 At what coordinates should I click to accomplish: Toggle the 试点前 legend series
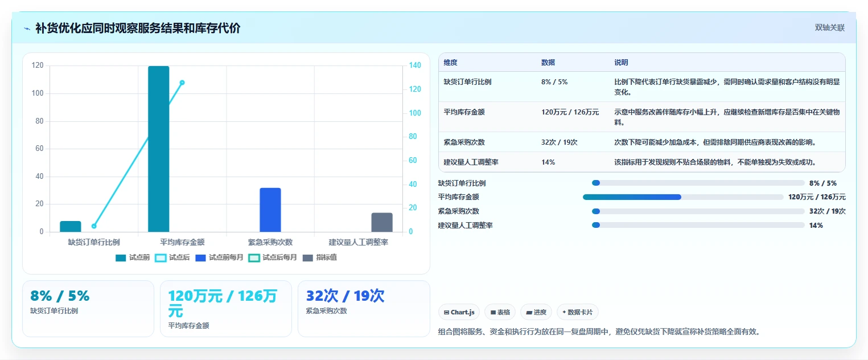[132, 257]
